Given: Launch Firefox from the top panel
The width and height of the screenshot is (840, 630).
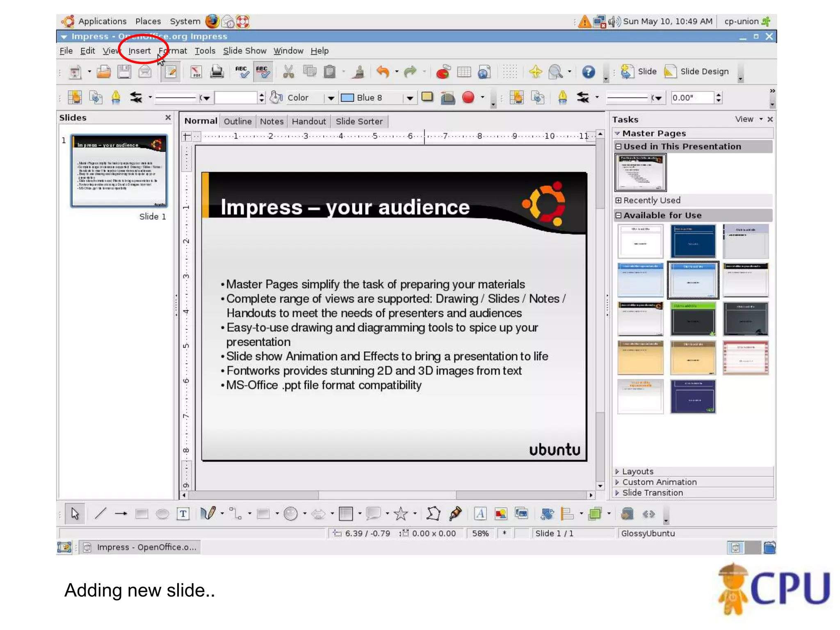Looking at the screenshot, I should tap(212, 21).
